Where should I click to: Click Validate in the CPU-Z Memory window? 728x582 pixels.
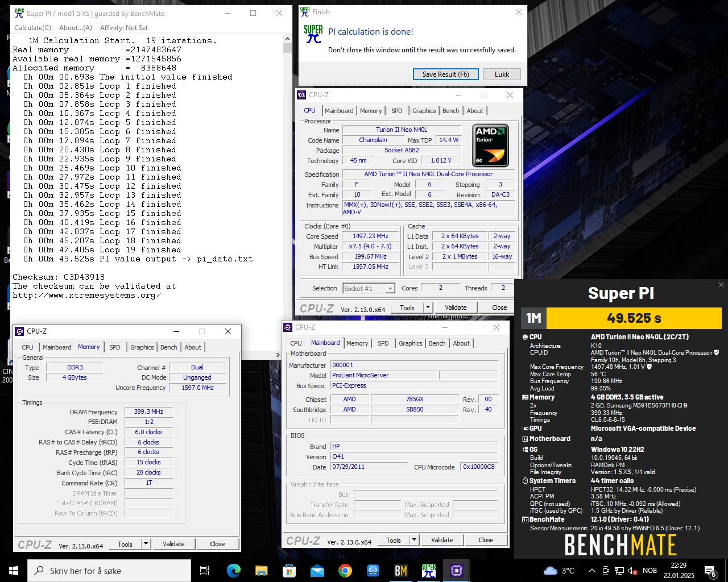173,544
